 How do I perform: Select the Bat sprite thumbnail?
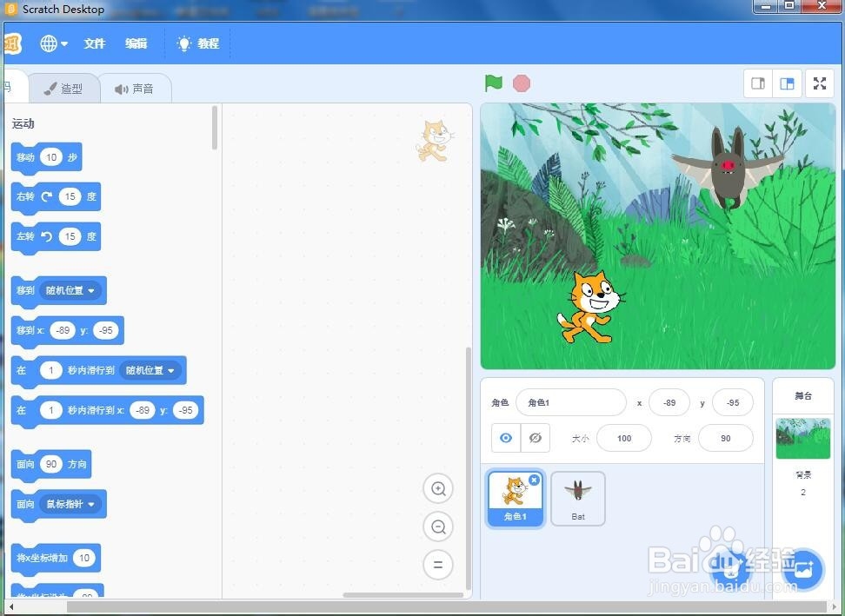[x=578, y=499]
